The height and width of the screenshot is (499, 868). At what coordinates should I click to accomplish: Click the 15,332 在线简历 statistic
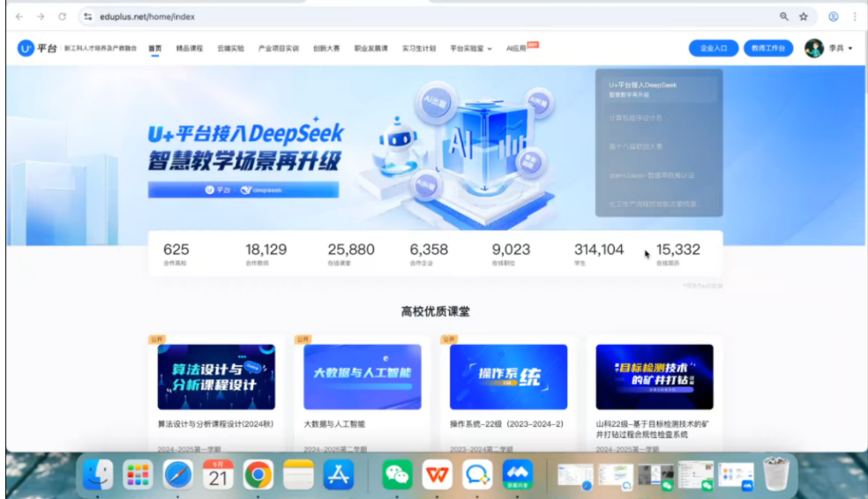point(678,254)
